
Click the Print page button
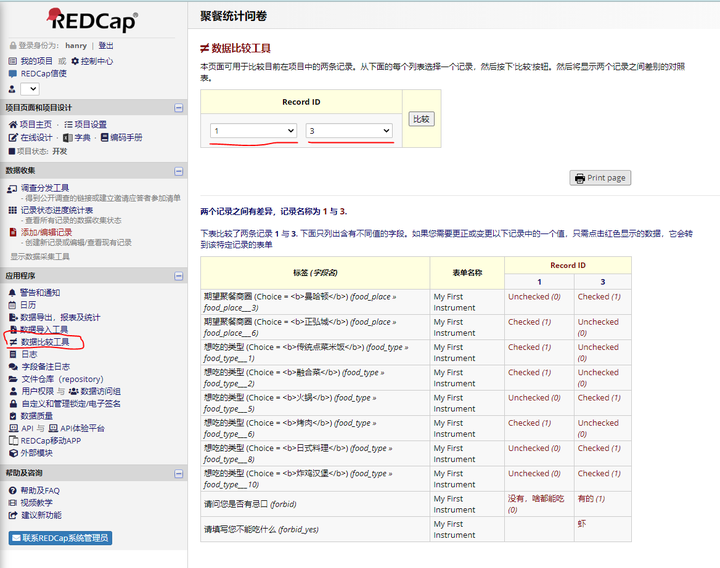pos(601,178)
